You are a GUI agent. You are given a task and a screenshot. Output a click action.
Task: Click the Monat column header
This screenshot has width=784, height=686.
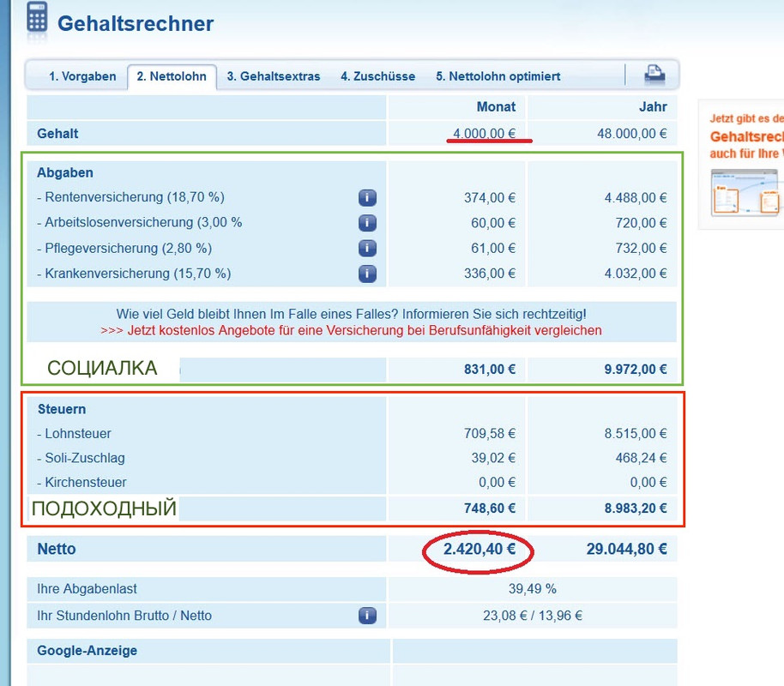[496, 106]
